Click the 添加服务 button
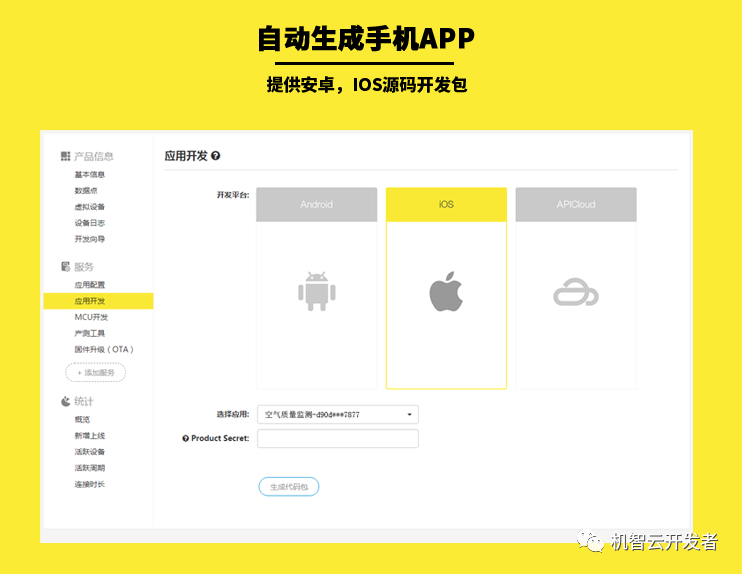The width and height of the screenshot is (742, 574). point(96,372)
